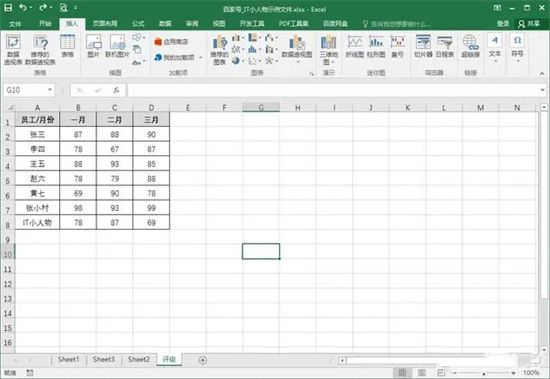Switch to the View (视图) tab
The image size is (550, 379).
219,24
